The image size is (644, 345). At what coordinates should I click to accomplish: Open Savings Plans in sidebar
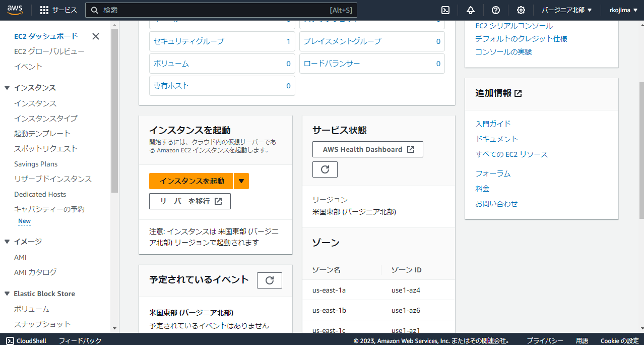pos(36,164)
